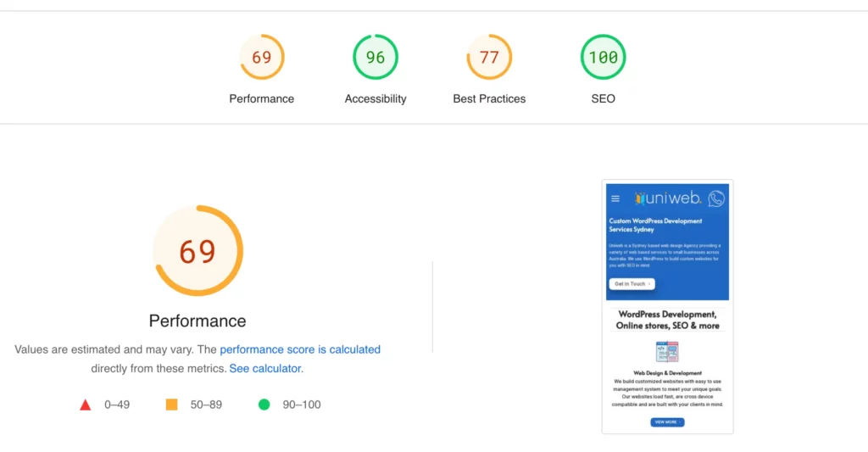Screen dimensions: 868x452
Task: Click the uniweb logo in the screenshot preview
Action: pyautogui.click(x=668, y=198)
